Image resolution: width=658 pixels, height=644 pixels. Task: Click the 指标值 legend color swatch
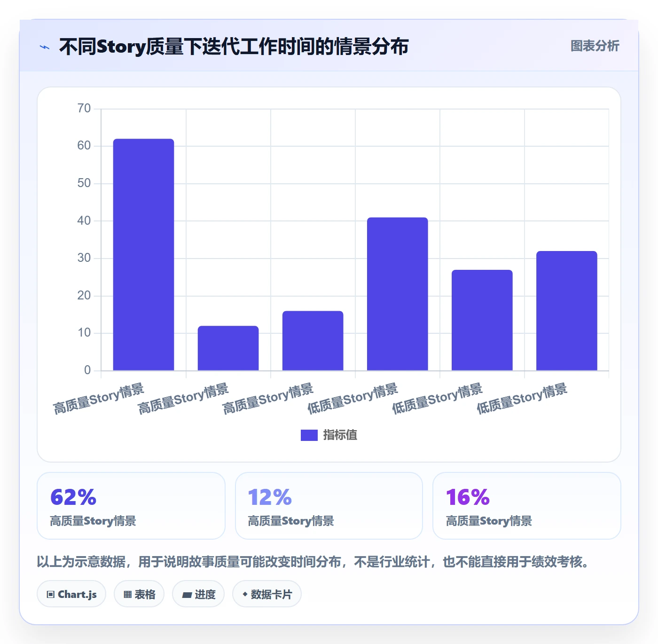(x=309, y=435)
